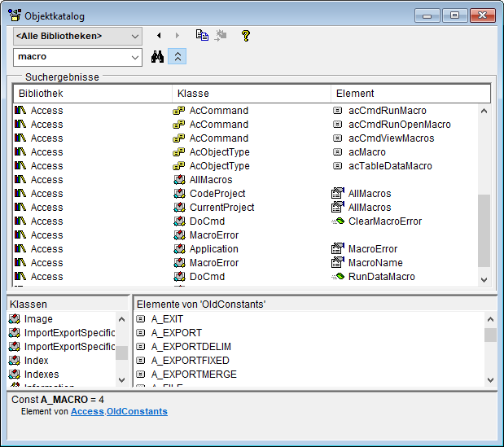Click the yellow question mark help icon
Image resolution: width=504 pixels, height=447 pixels.
(x=245, y=36)
